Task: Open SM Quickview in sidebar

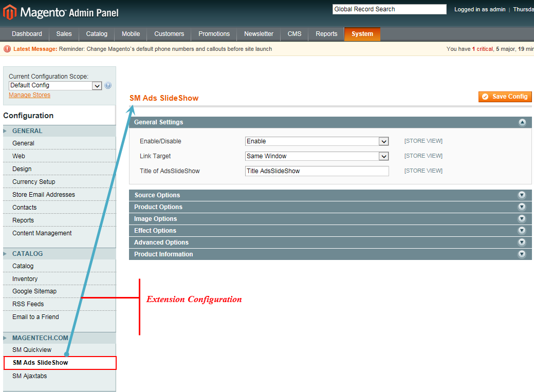Action: (59, 350)
